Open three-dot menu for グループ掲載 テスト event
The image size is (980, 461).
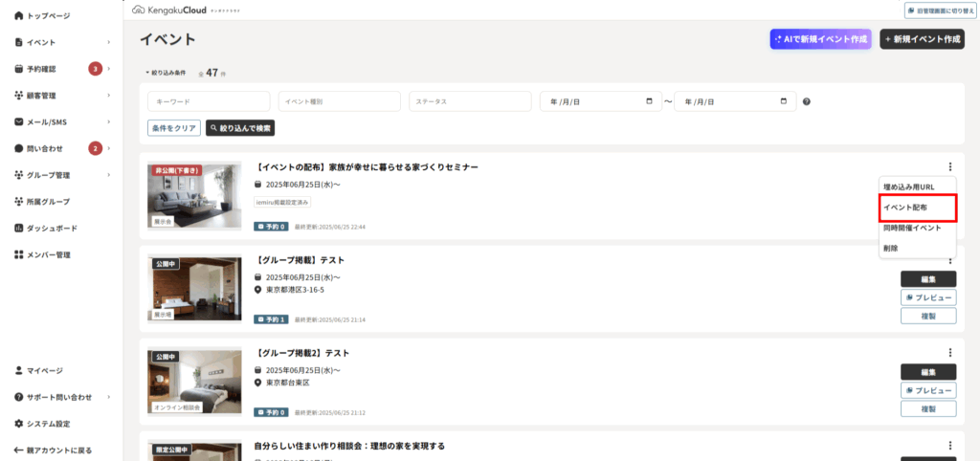click(x=949, y=259)
